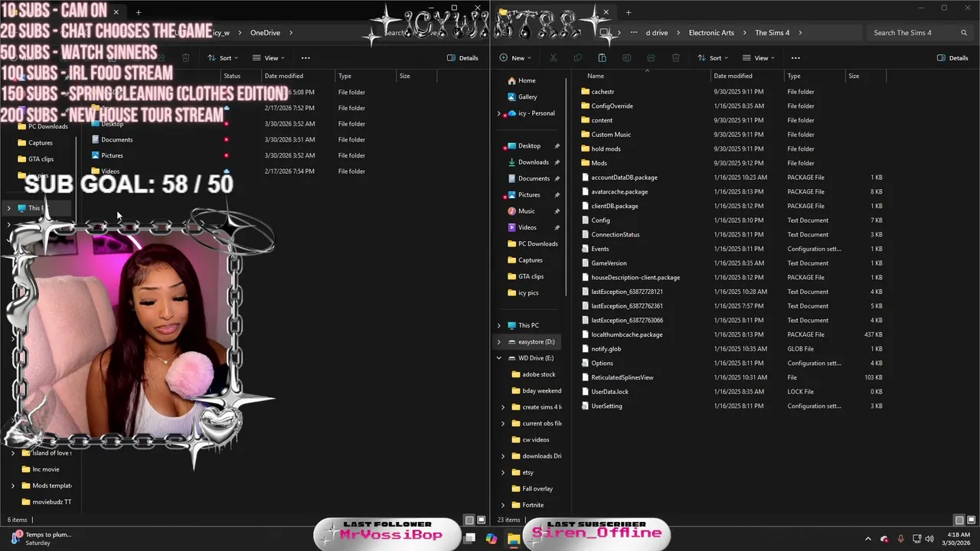Expand the etsy folder node

point(503,472)
